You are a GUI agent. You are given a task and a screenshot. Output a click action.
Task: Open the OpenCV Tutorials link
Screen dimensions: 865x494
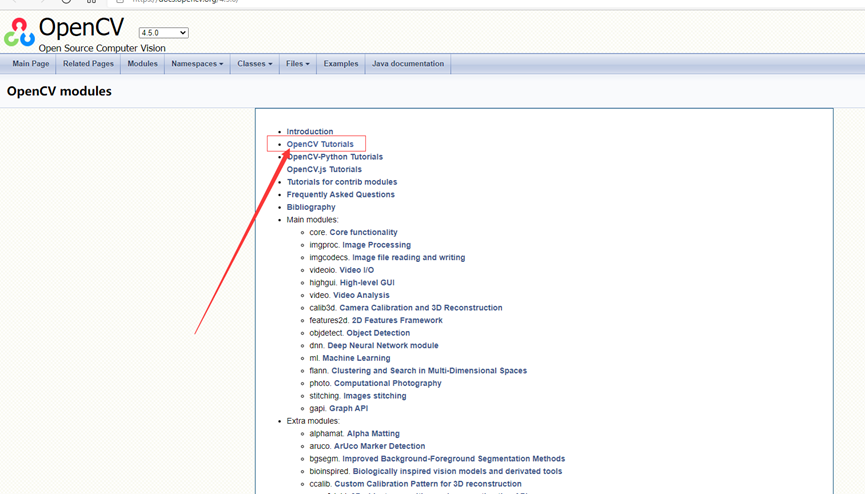click(320, 144)
